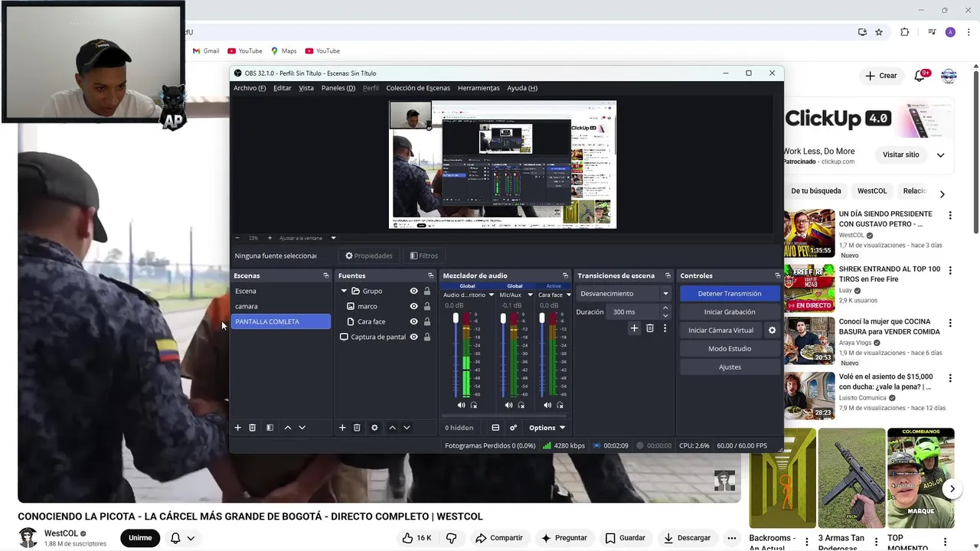The width and height of the screenshot is (980, 551).
Task: Lock the Grupo source
Action: (427, 291)
